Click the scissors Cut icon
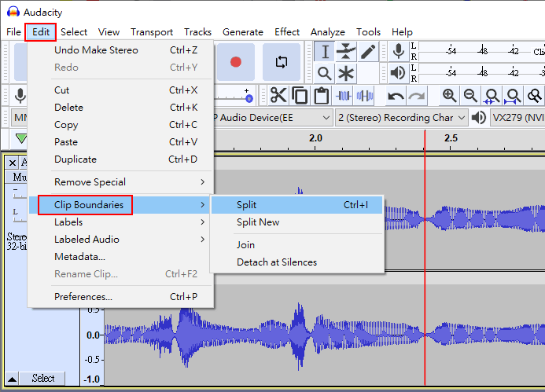 coord(278,96)
